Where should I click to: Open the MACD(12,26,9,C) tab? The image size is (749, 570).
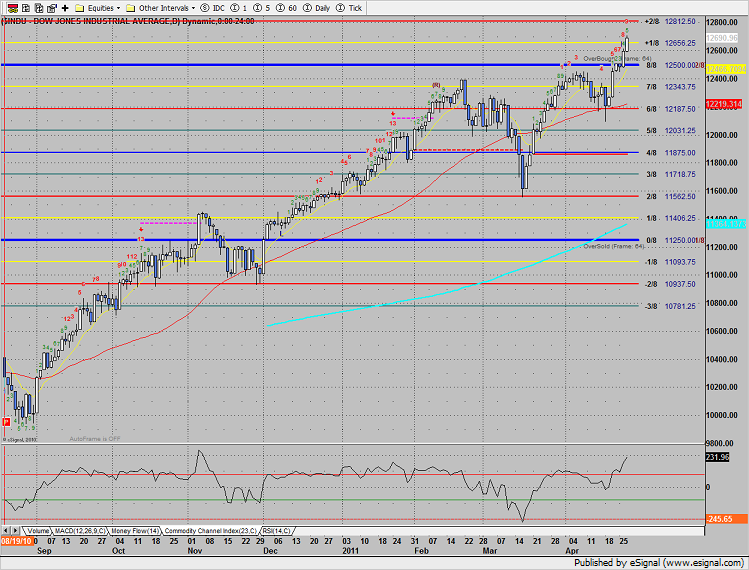point(80,531)
